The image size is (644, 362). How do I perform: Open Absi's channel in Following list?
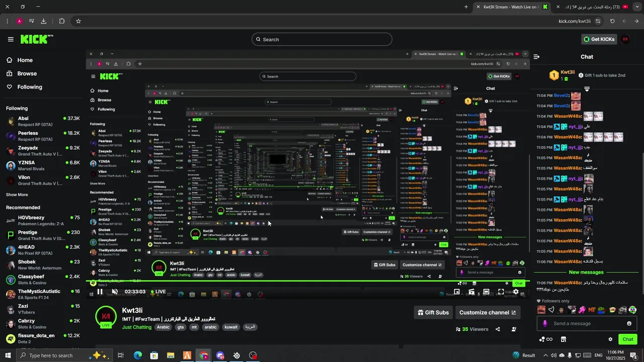click(43, 121)
